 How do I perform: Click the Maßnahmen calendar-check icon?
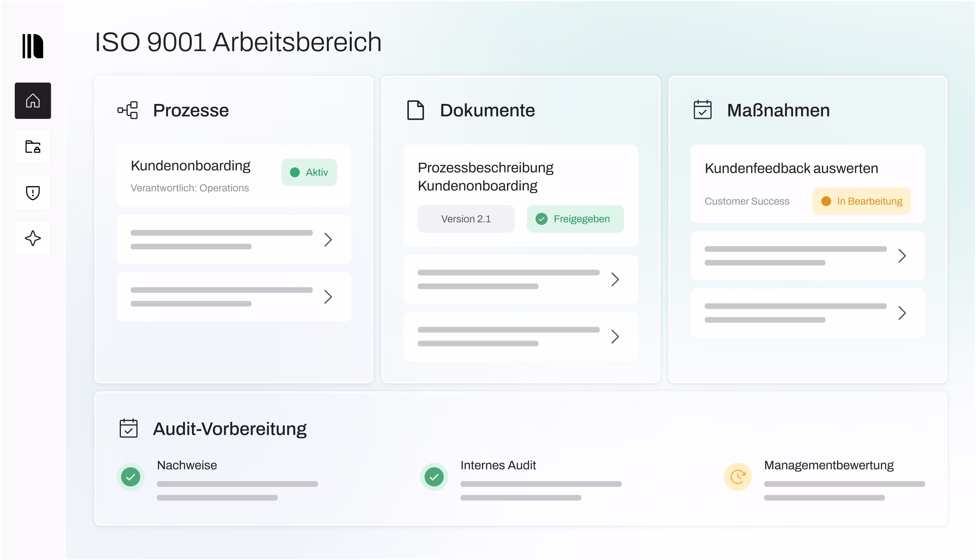702,110
